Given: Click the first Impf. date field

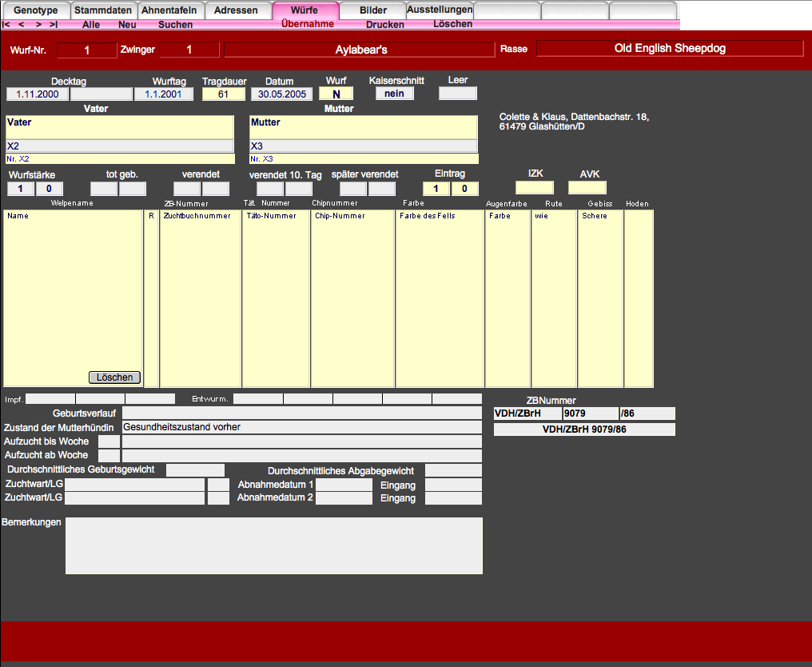Looking at the screenshot, I should (50, 398).
